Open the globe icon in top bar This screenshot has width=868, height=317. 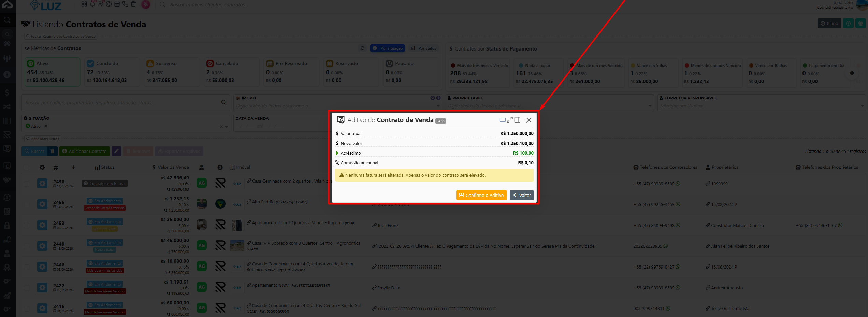click(x=109, y=4)
